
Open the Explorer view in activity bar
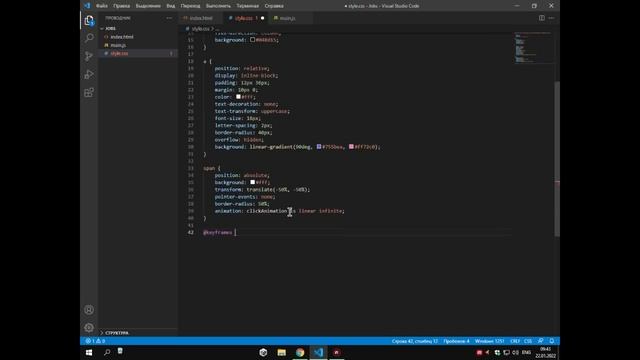click(x=89, y=20)
